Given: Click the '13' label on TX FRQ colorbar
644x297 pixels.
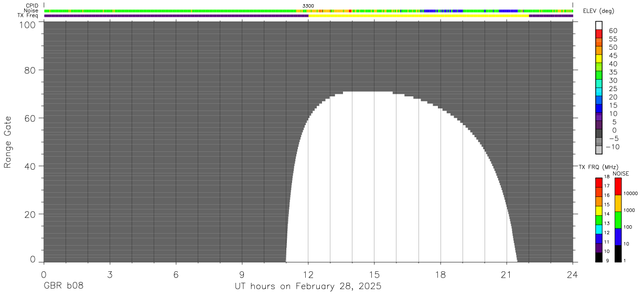Looking at the screenshot, I should point(607,223).
